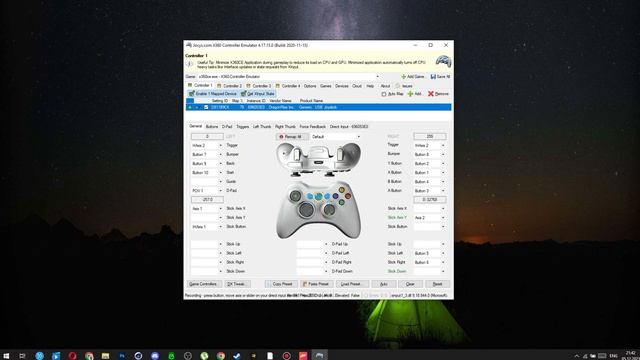Click the Game Controllers button
This screenshot has height=360, width=640.
(204, 284)
